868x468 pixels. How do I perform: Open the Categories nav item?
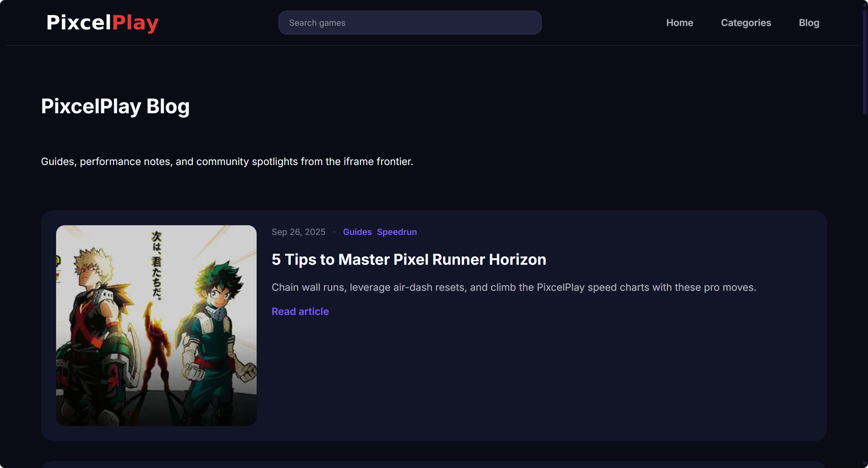point(746,23)
